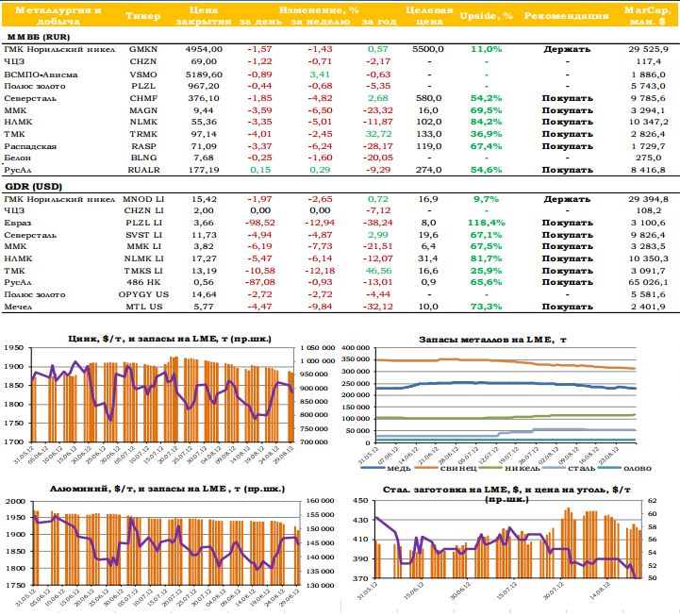Click the 'MarCap, млн. $' column header

tap(646, 16)
